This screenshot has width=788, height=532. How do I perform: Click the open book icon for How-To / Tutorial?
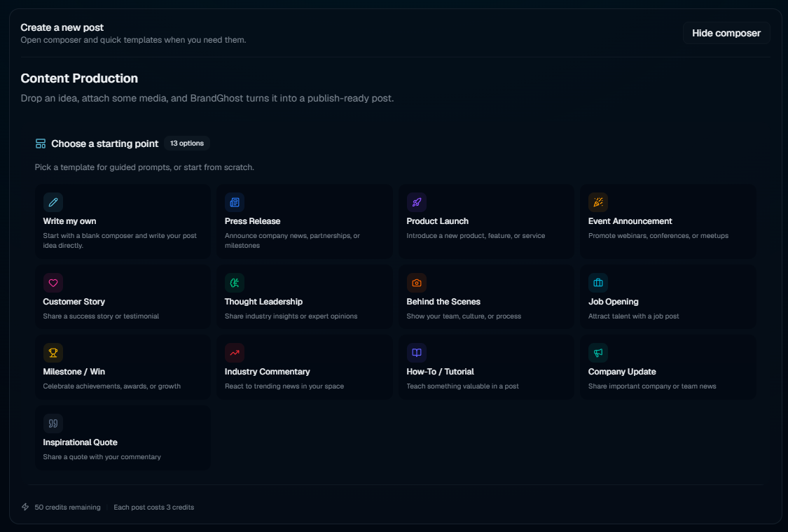417,353
